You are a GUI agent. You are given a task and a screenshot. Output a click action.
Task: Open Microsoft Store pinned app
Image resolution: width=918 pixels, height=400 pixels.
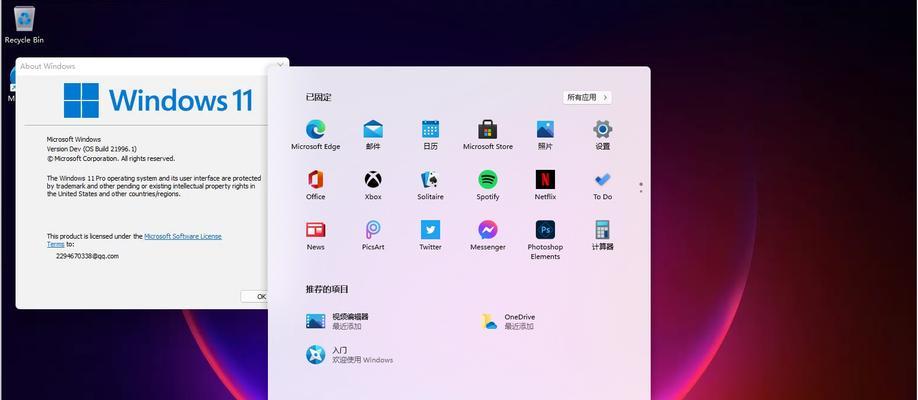488,135
